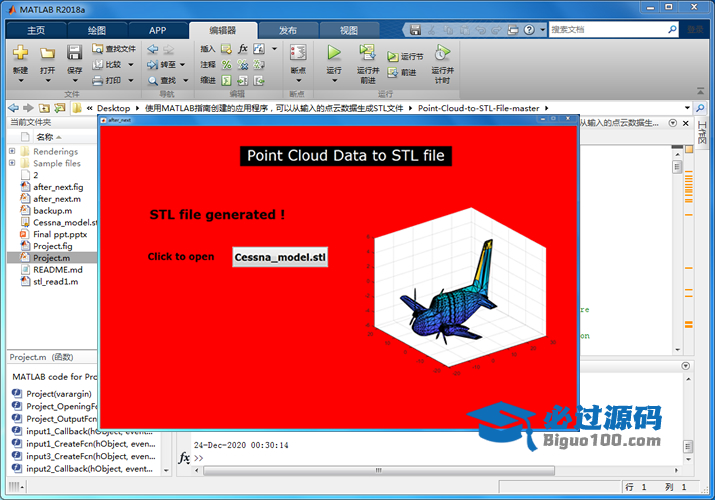Click the New file (新建) icon
Viewport: 715px width, 500px height.
click(20, 53)
